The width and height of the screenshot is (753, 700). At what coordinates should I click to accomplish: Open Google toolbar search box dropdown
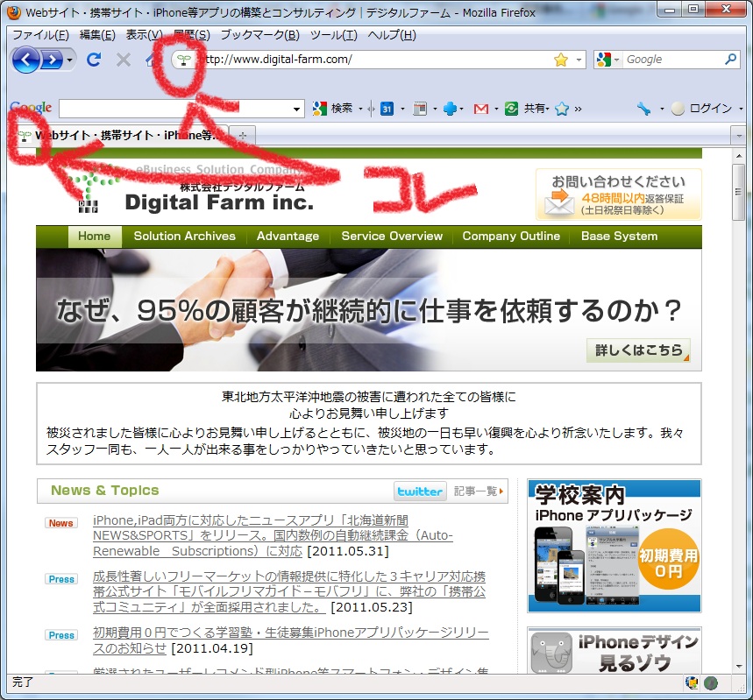click(x=297, y=109)
